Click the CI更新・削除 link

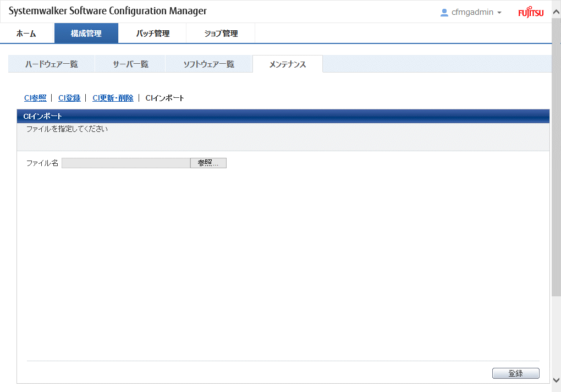click(x=113, y=98)
